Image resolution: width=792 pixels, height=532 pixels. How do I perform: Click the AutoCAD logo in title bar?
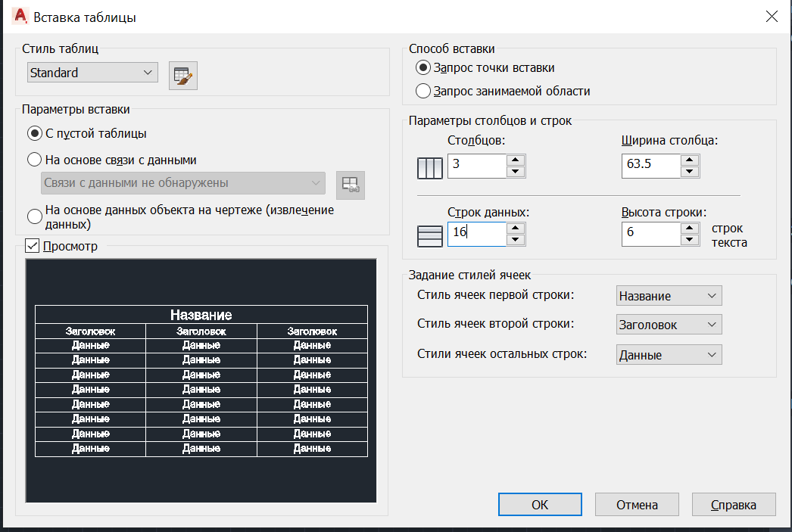(20, 16)
